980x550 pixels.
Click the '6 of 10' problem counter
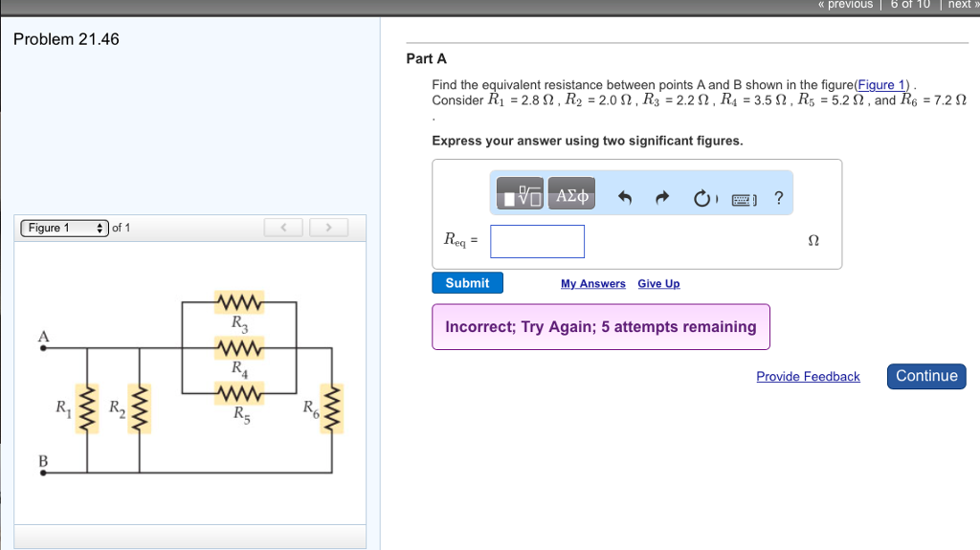pos(910,5)
